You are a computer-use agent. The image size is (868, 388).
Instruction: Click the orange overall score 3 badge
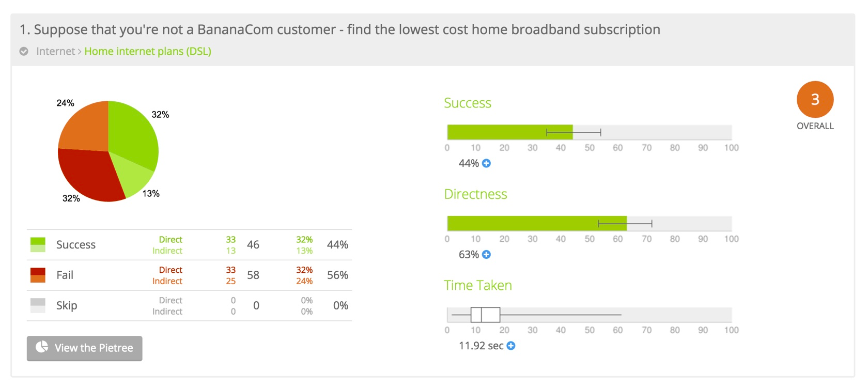point(815,99)
